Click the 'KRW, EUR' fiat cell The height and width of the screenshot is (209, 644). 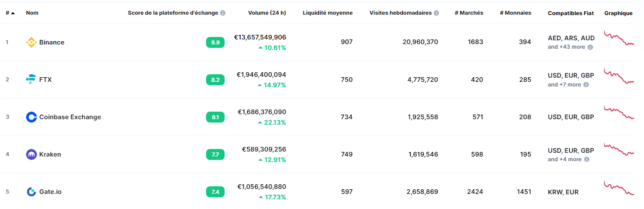point(563,192)
